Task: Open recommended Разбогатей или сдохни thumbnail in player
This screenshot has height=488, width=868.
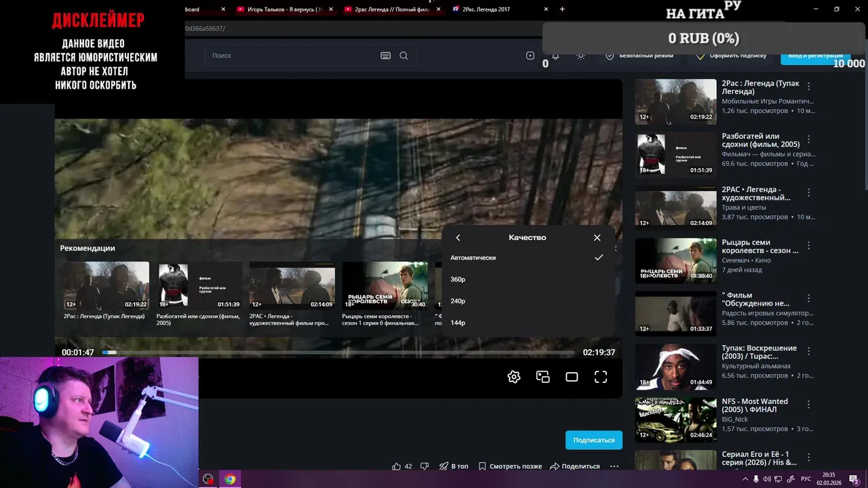Action: pos(199,285)
